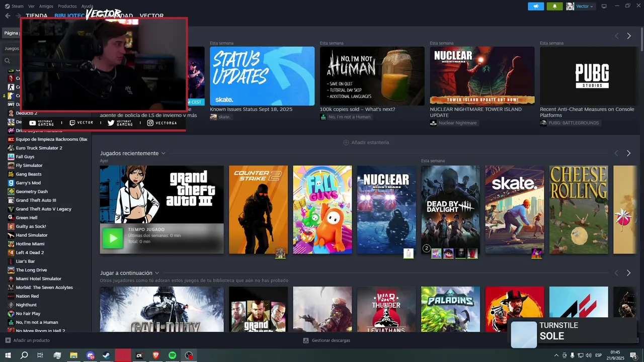Click the volume speaker tray icon
Viewport: 644px width, 362px height.
(x=589, y=355)
